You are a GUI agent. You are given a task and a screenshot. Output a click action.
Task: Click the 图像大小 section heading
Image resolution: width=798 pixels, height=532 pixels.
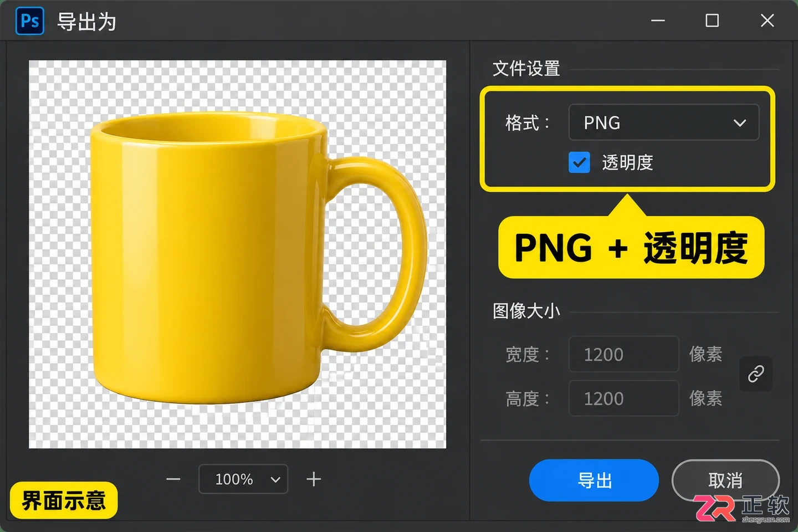point(526,311)
